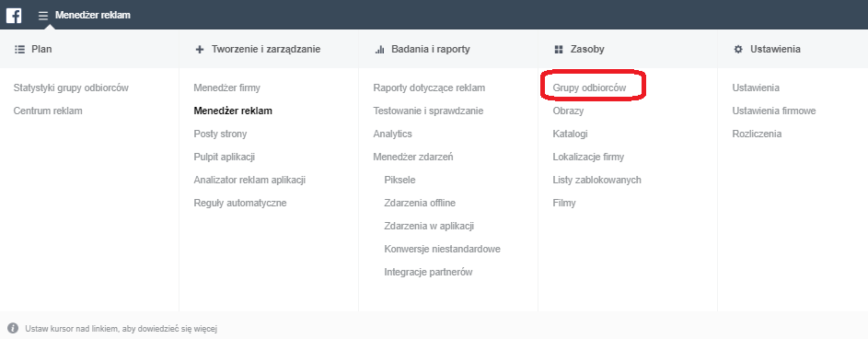Click the grid icon beside Zasoby

[x=559, y=50]
